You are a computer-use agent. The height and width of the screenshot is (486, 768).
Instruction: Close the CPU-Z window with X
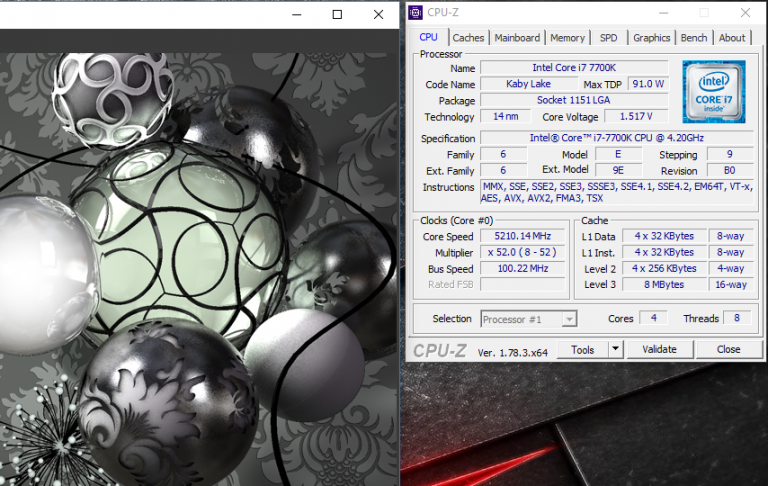(745, 13)
